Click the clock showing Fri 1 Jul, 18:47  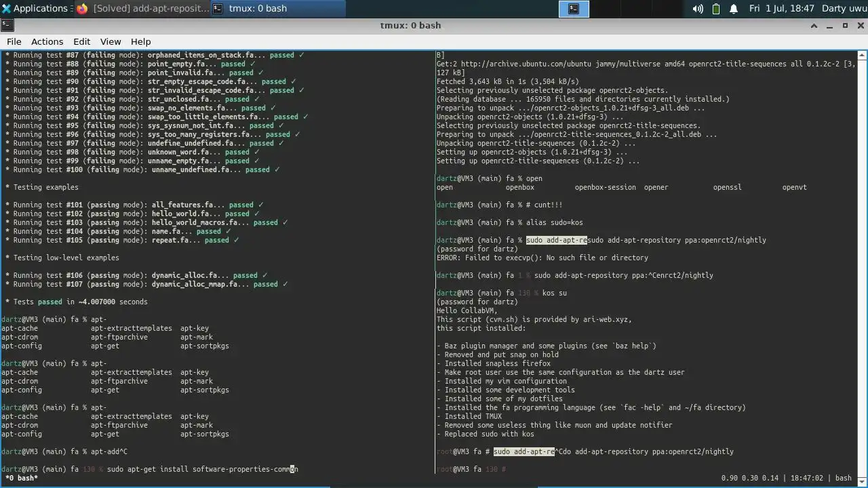(781, 9)
